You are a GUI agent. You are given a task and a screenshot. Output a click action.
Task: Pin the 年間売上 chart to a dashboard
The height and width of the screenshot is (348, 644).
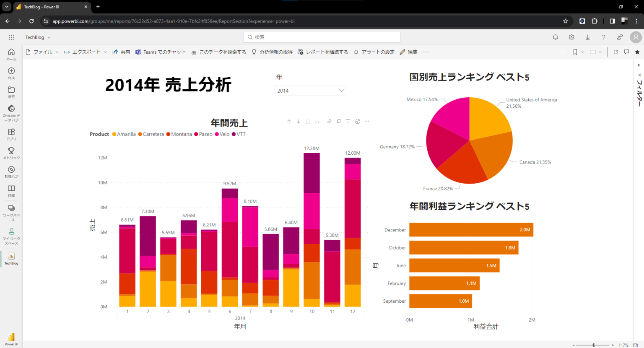click(x=329, y=121)
